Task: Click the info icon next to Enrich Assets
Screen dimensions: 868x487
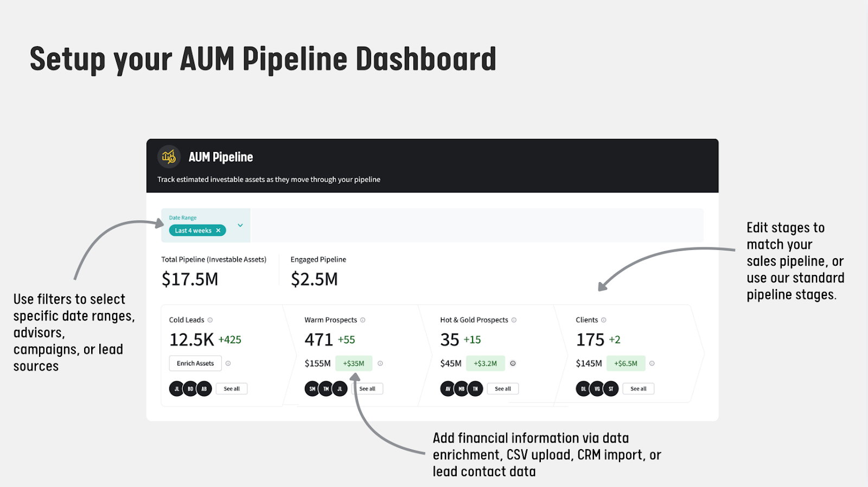Action: pos(228,363)
